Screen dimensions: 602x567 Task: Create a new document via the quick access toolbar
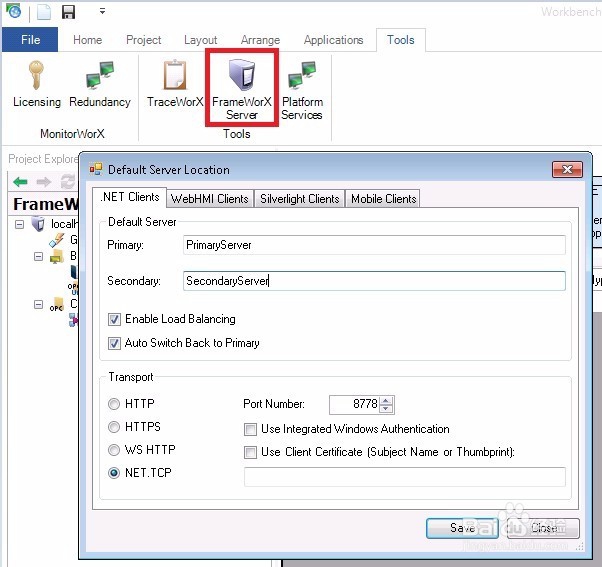coord(43,12)
